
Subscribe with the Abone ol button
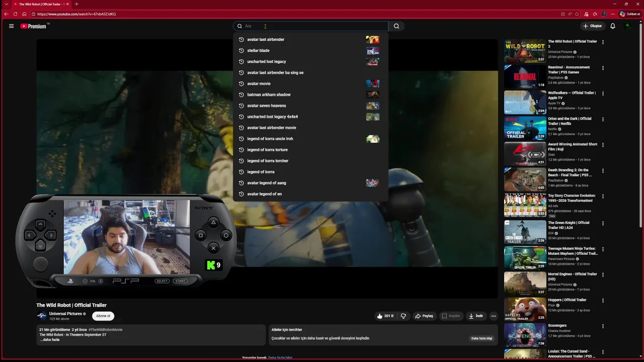tap(103, 316)
